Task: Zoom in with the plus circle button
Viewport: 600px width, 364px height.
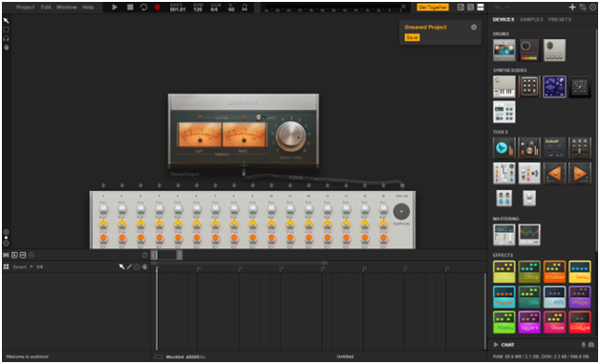Action: pyautogui.click(x=6, y=232)
